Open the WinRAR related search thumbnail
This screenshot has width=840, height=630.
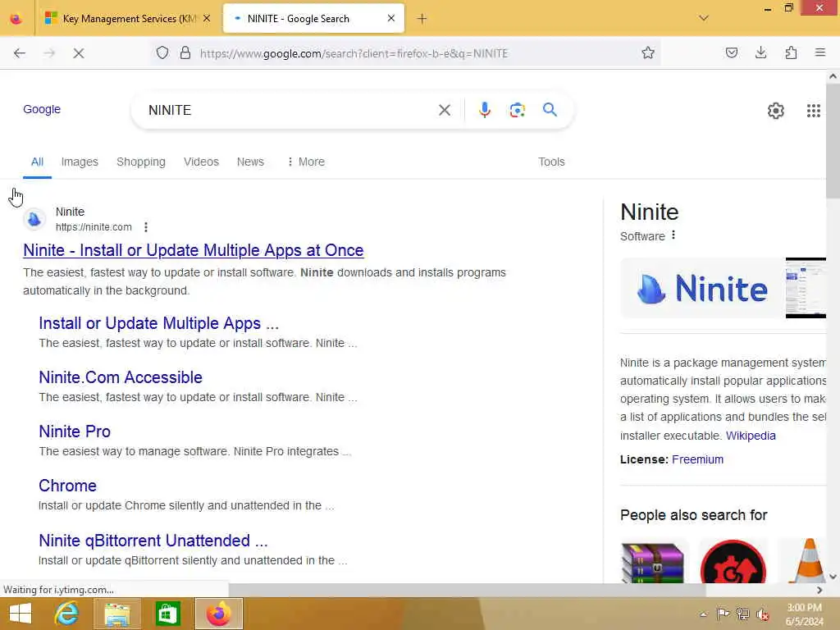[x=652, y=561]
